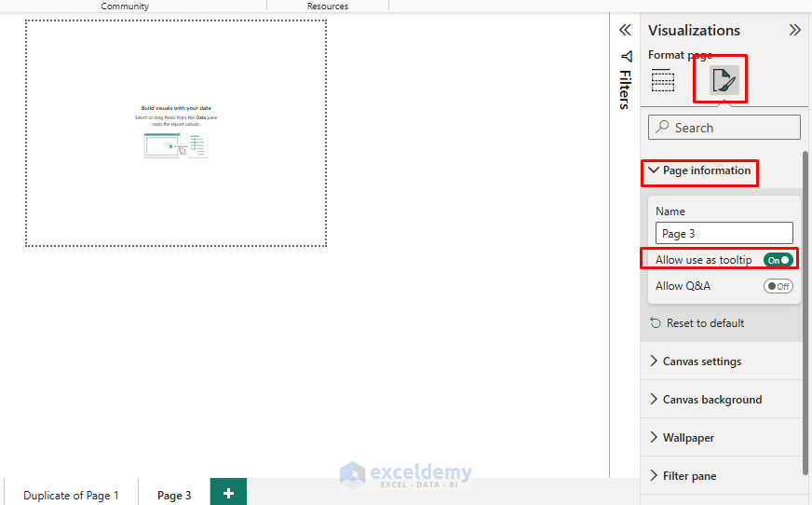Click the page Name input field
This screenshot has height=505, width=812.
click(x=724, y=233)
